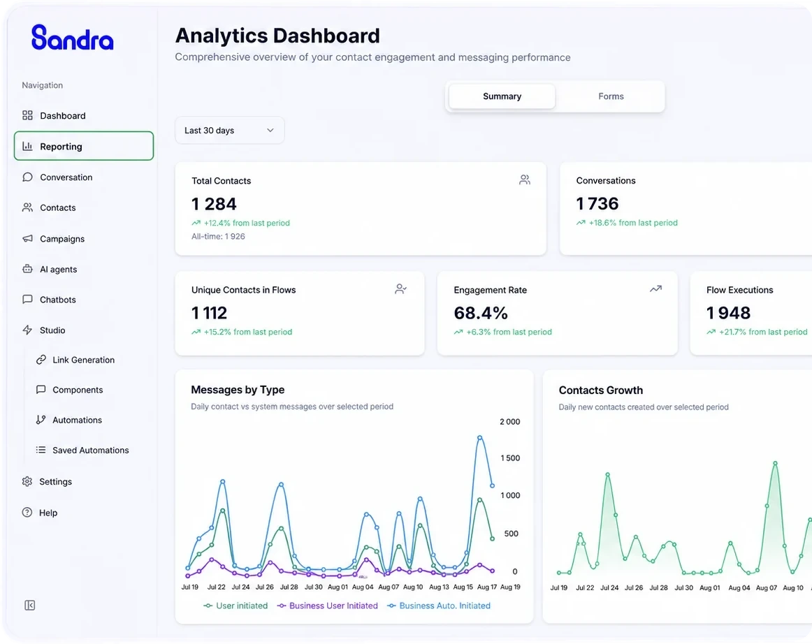Click the Sandra logo
This screenshot has width=812, height=644.
(x=73, y=38)
